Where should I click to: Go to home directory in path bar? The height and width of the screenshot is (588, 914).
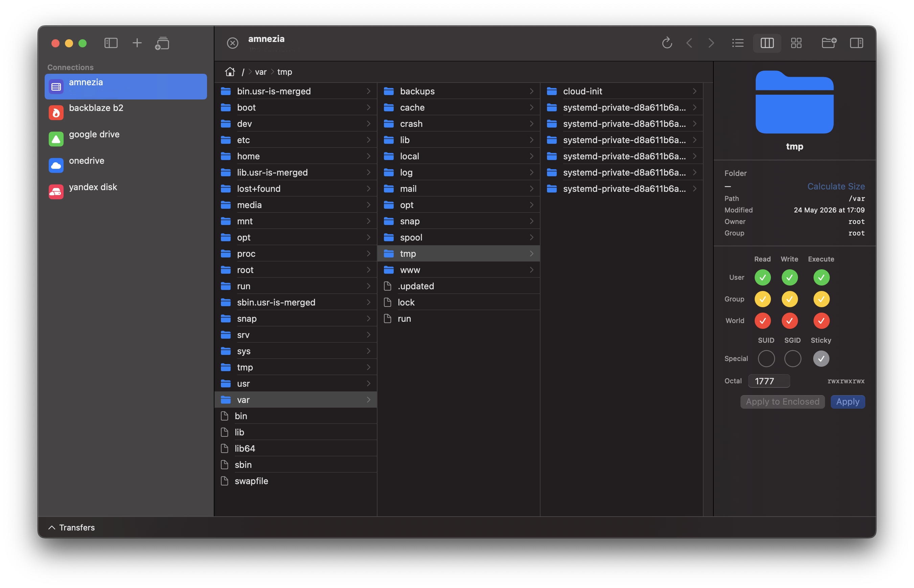(230, 72)
